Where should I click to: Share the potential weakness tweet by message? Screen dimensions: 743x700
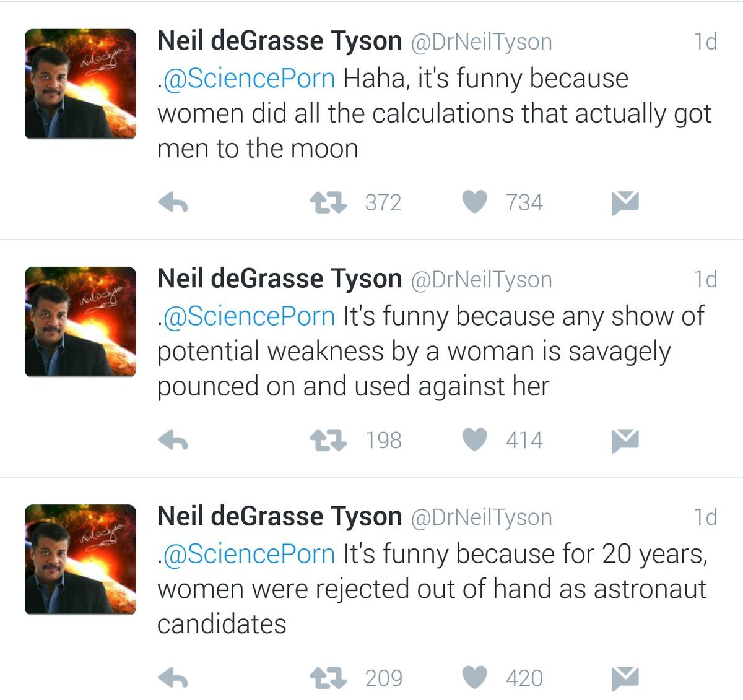click(625, 440)
